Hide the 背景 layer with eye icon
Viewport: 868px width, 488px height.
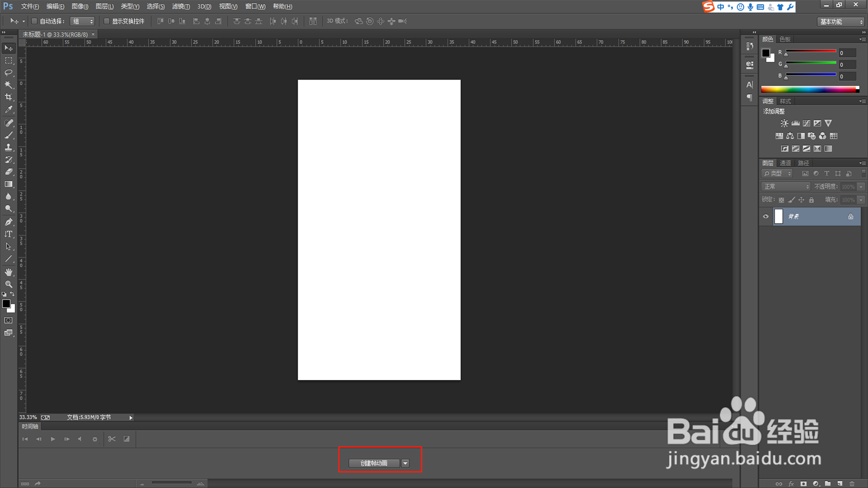[766, 216]
